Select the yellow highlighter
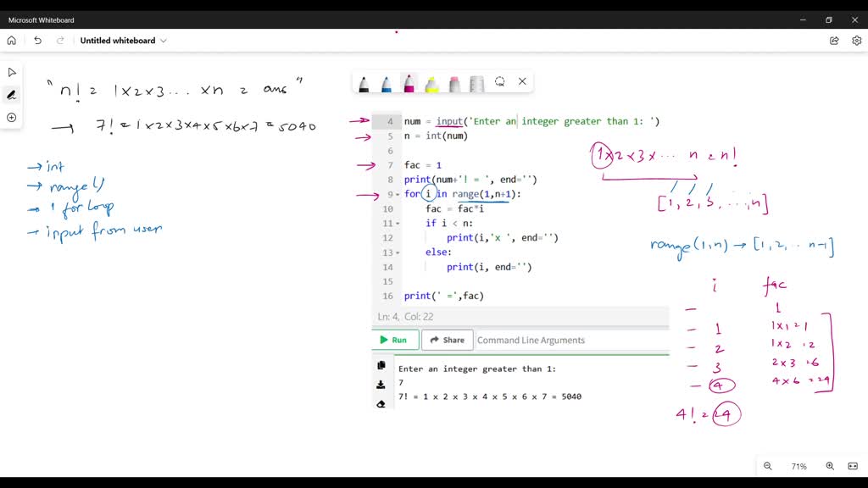Screen dimensions: 868x488 click(x=431, y=84)
